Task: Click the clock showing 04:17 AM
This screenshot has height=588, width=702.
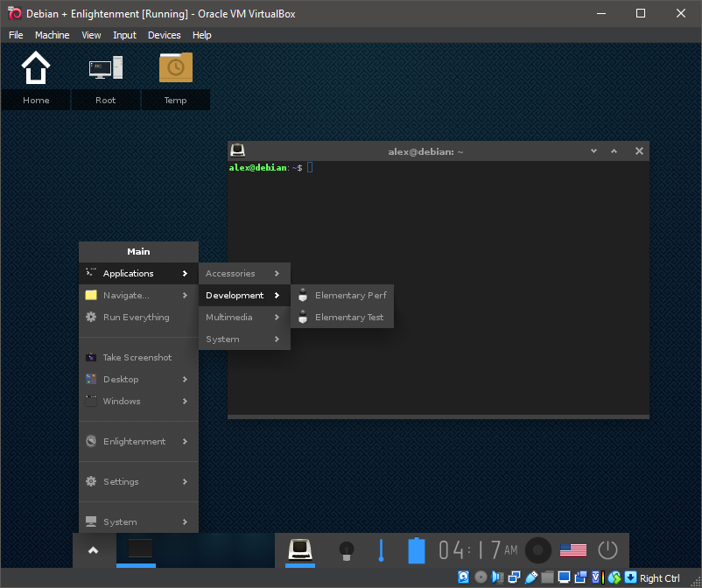Action: (x=478, y=550)
